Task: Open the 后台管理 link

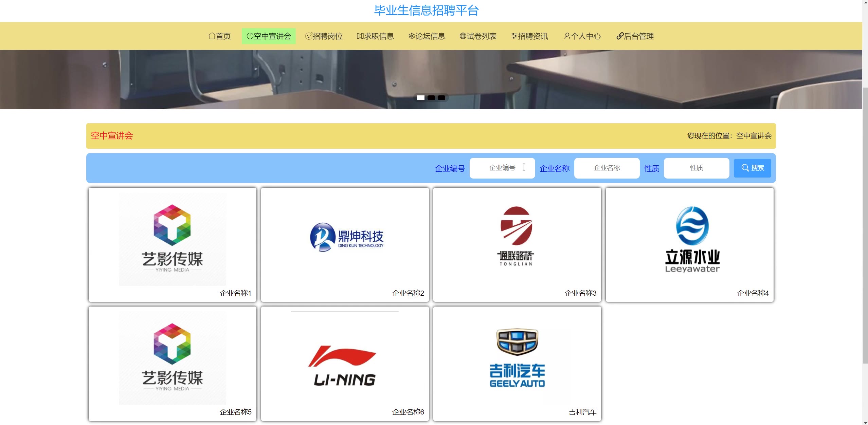Action: pos(635,36)
